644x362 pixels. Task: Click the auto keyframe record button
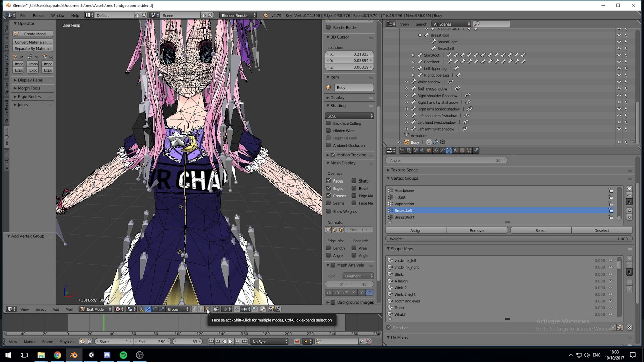(297, 342)
